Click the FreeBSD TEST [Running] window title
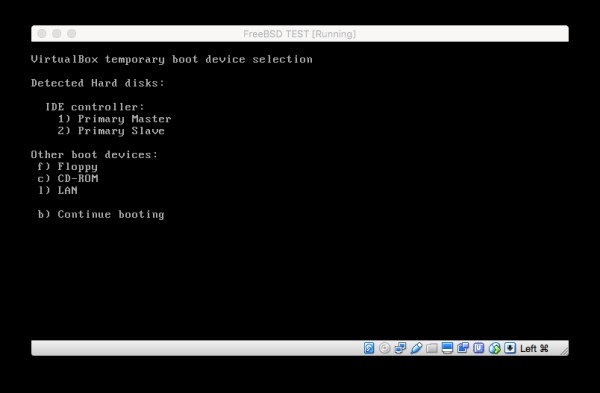Viewport: 600px width, 393px height. pos(300,34)
